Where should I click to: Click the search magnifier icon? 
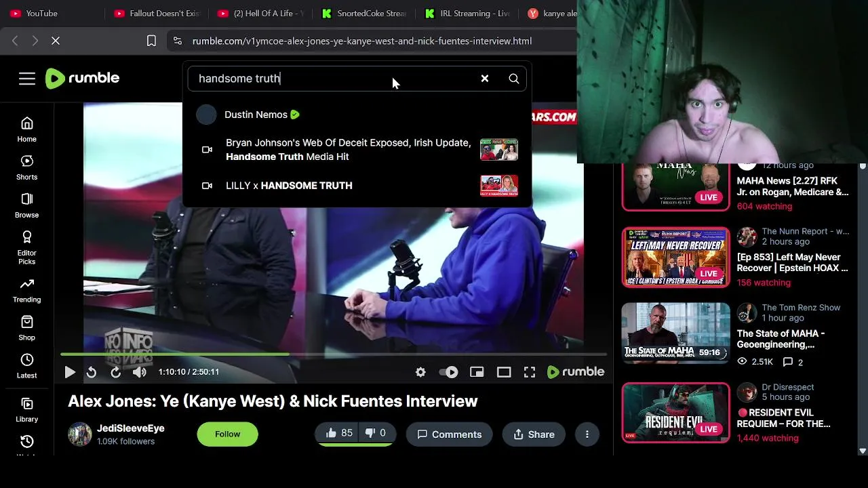point(514,79)
